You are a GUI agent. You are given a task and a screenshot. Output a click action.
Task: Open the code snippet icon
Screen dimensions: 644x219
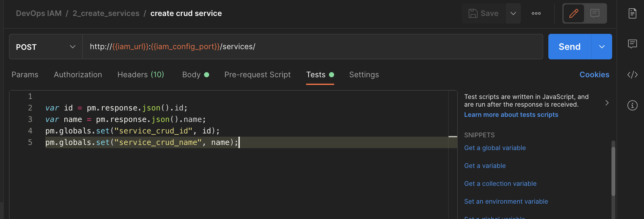[632, 75]
